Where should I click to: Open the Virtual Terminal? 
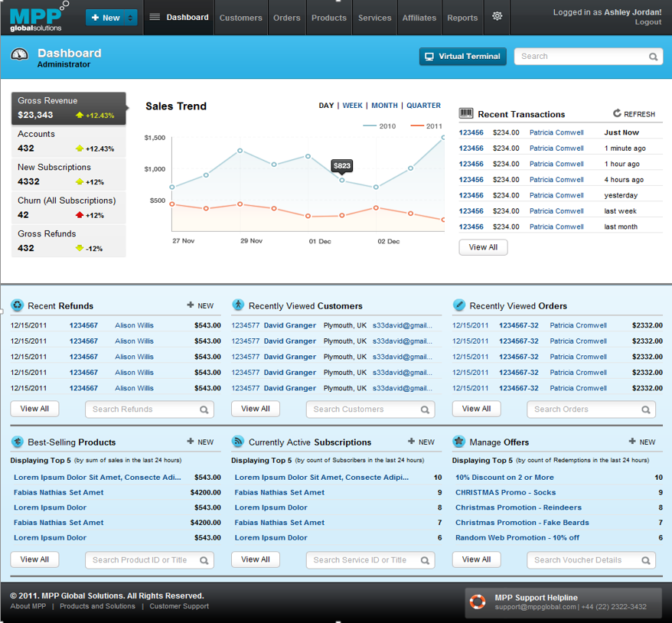[462, 57]
